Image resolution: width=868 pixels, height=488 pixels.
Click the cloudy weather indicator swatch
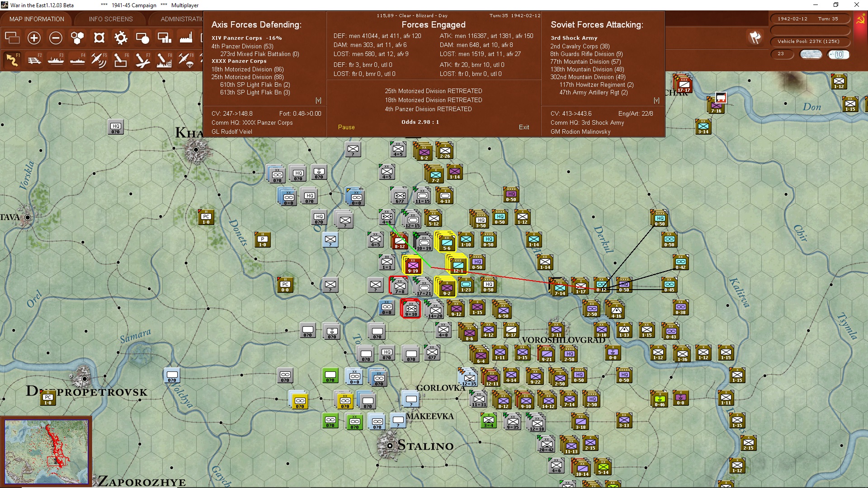(811, 54)
